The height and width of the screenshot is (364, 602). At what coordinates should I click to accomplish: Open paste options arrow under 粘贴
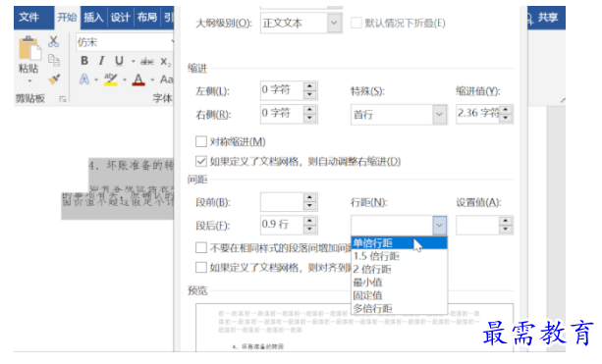(x=29, y=81)
